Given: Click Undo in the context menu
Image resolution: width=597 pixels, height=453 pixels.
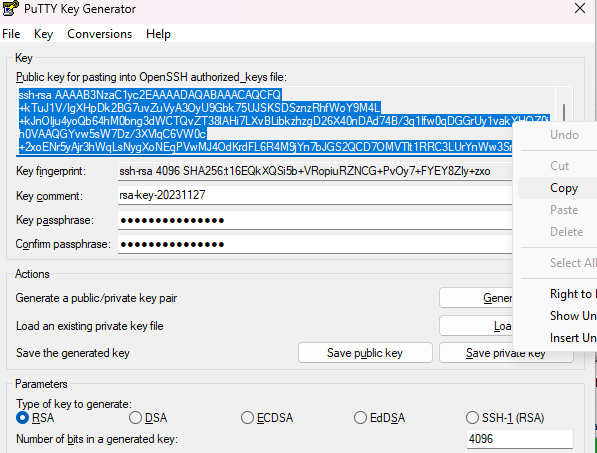Looking at the screenshot, I should [557, 135].
